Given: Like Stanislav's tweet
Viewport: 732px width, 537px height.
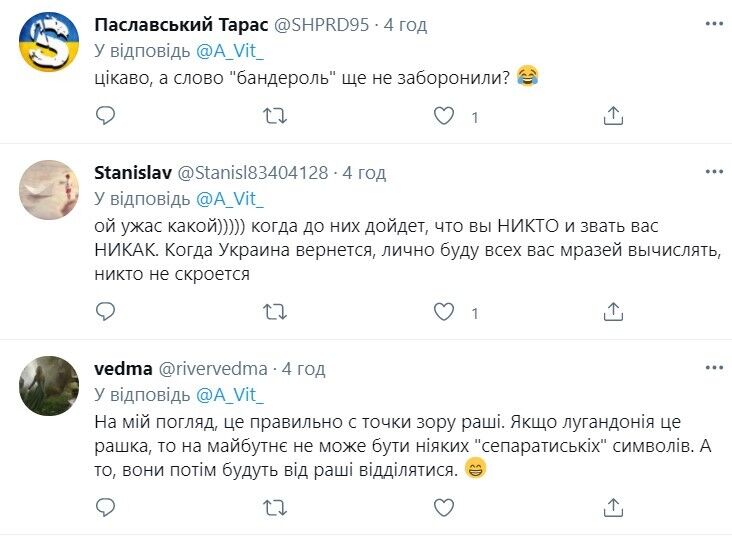Looking at the screenshot, I should (444, 313).
